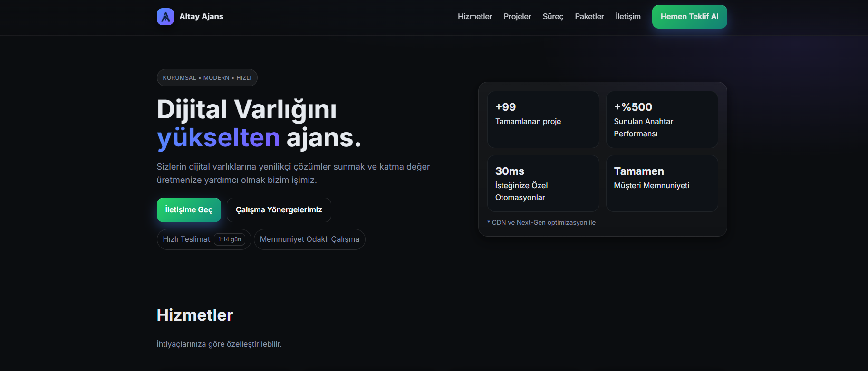Click the Hizmetler section heading
The width and height of the screenshot is (868, 371).
tap(195, 315)
